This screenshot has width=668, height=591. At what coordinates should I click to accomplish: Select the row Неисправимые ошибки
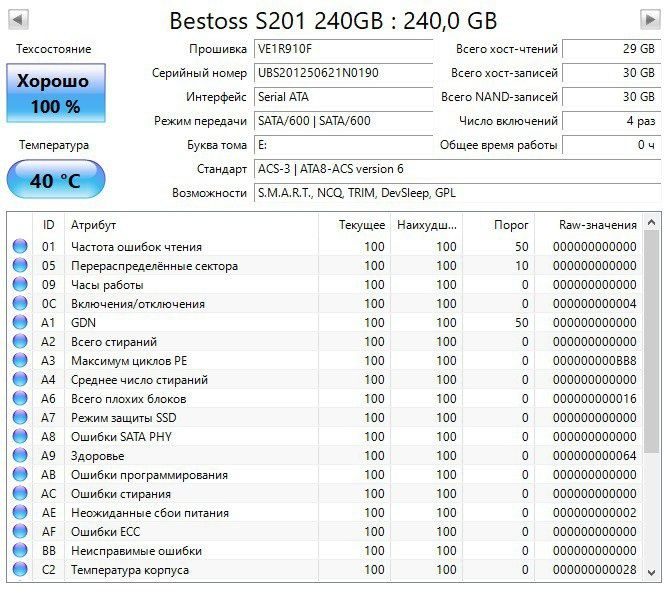pyautogui.click(x=325, y=550)
